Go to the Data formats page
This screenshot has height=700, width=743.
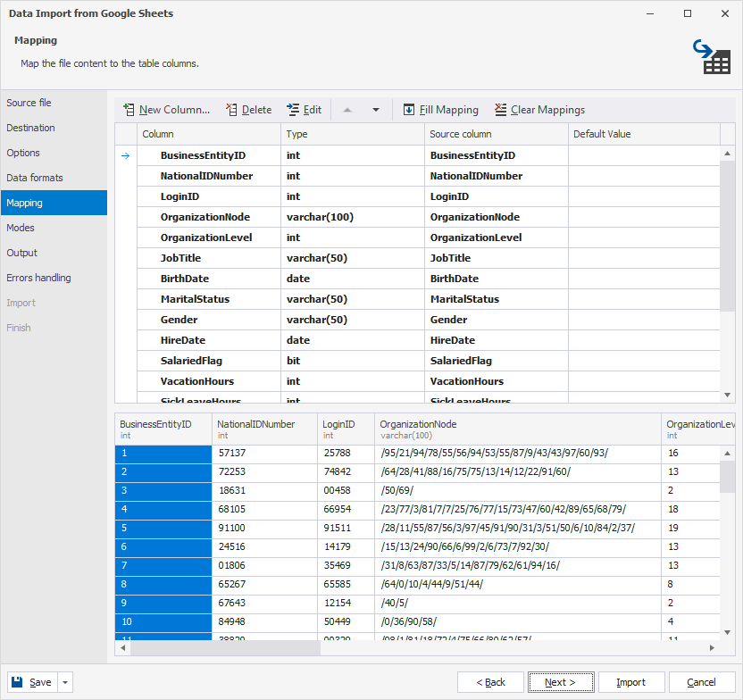point(35,178)
